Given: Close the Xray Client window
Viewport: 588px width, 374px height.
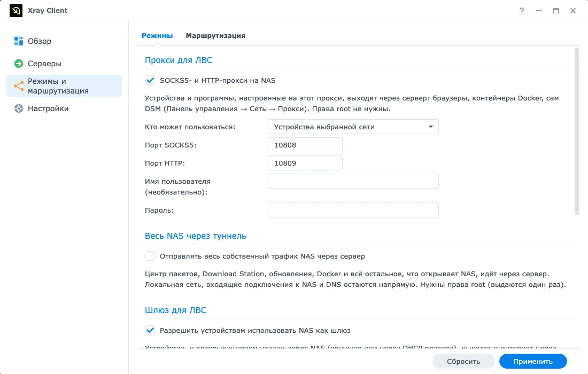Looking at the screenshot, I should click(x=573, y=11).
